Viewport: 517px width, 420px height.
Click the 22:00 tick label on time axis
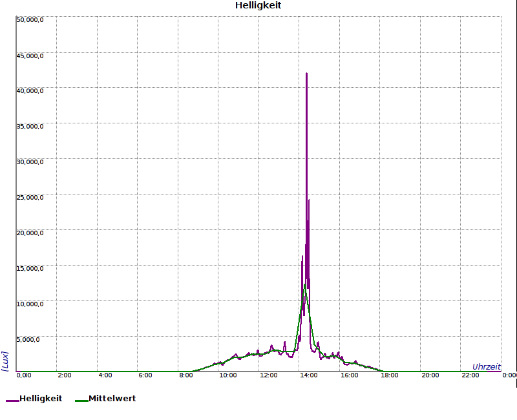point(470,375)
